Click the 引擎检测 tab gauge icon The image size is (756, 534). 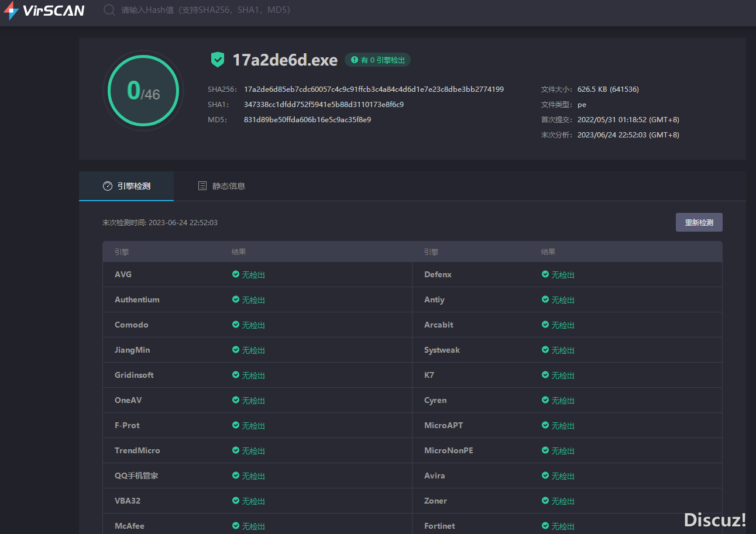coord(107,186)
